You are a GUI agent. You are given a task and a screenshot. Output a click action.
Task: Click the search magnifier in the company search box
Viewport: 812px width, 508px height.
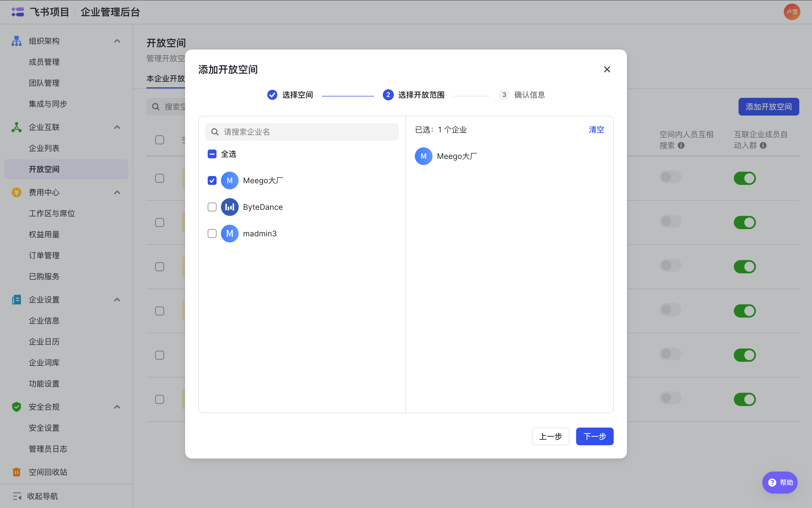tap(215, 132)
